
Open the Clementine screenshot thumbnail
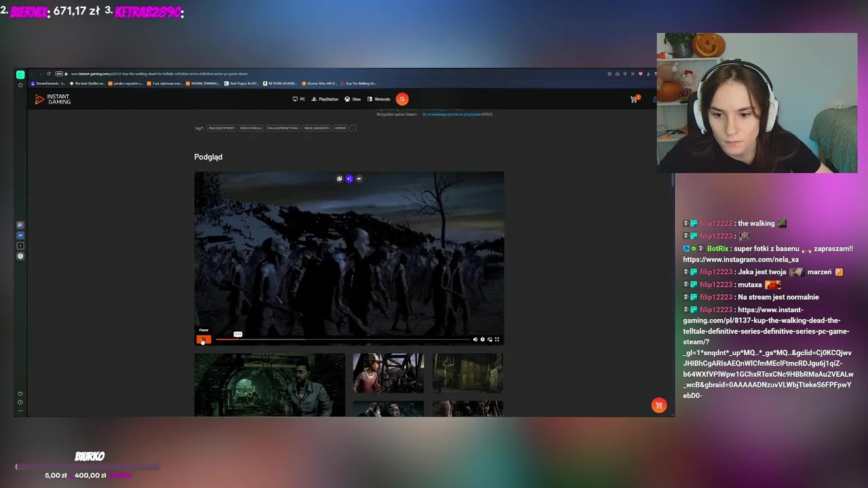[389, 373]
